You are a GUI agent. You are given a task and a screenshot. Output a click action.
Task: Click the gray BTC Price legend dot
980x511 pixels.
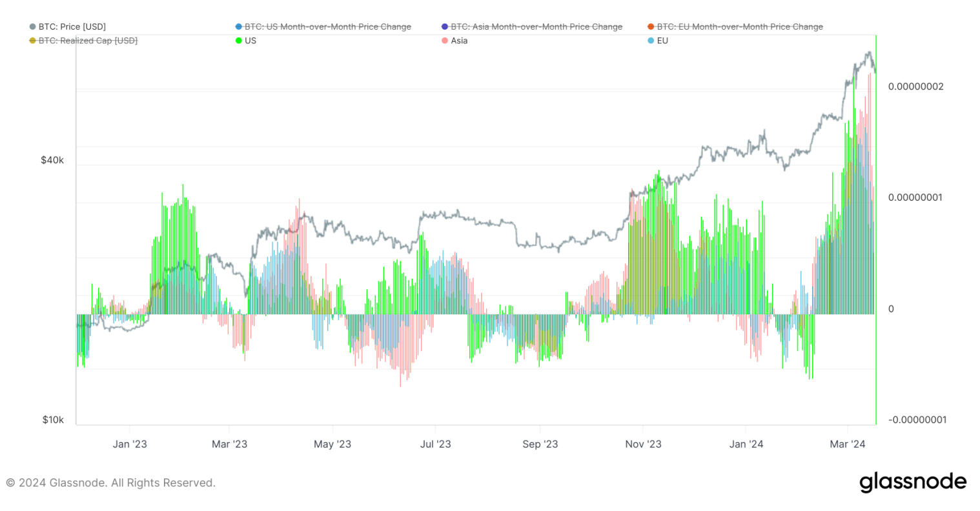[33, 27]
